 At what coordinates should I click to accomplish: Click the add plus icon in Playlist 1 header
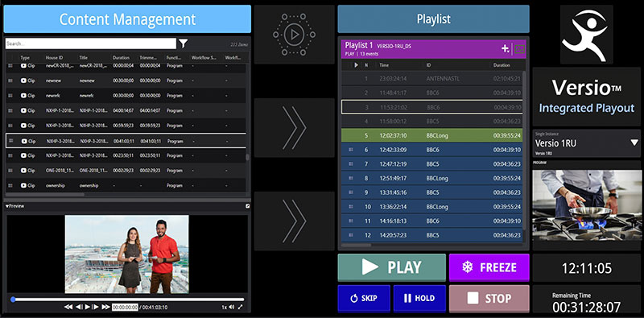tap(506, 48)
